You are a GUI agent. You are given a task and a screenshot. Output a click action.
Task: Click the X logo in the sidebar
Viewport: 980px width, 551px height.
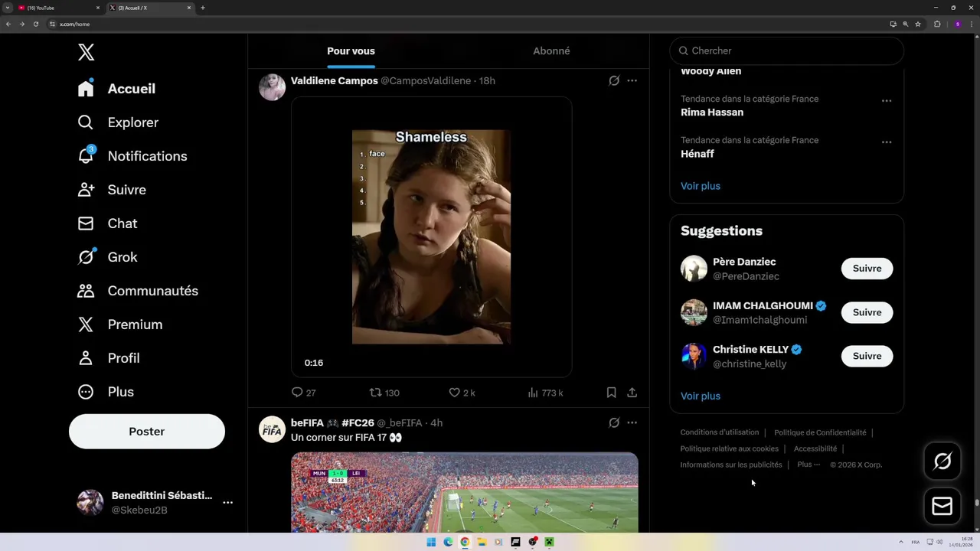tap(86, 52)
